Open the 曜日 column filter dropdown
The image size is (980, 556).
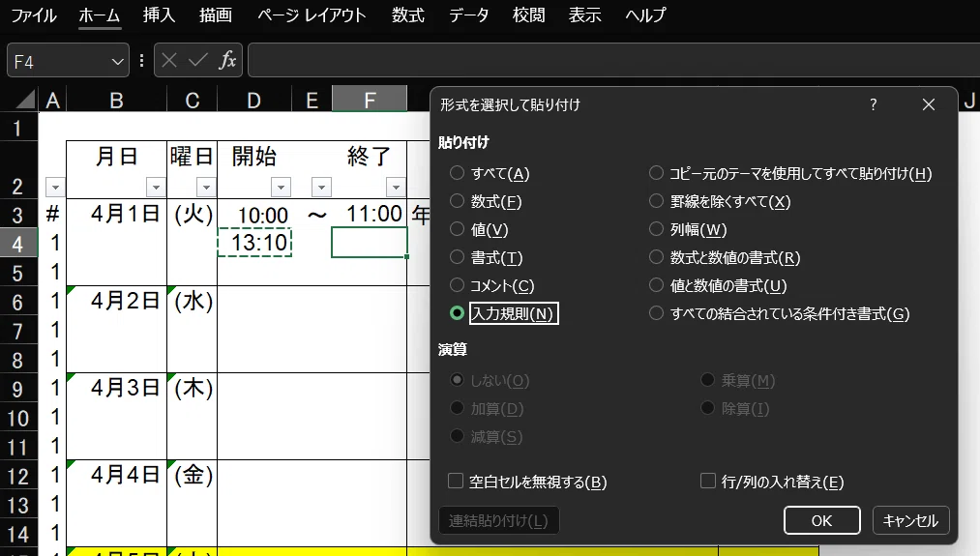click(206, 187)
